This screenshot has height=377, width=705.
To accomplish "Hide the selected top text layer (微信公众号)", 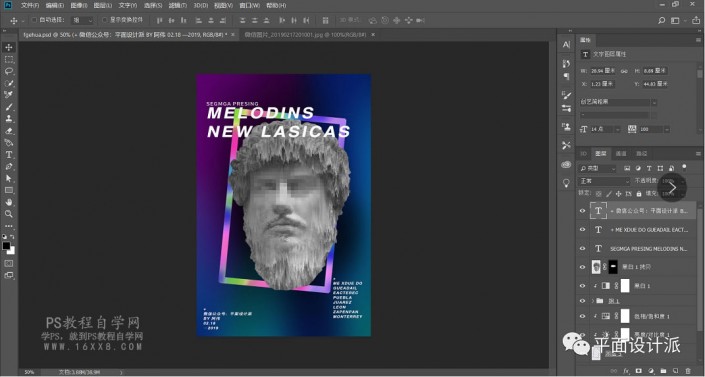I will [x=582, y=211].
